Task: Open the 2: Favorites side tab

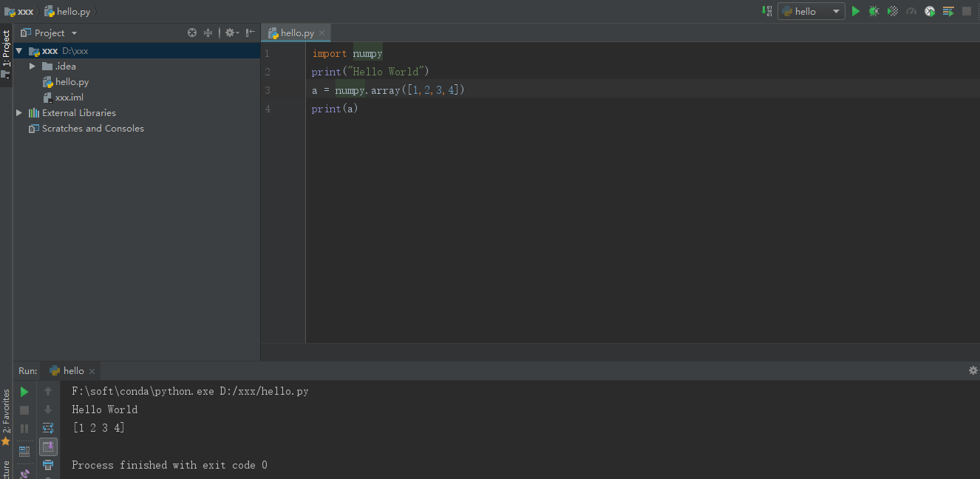Action: click(x=6, y=418)
